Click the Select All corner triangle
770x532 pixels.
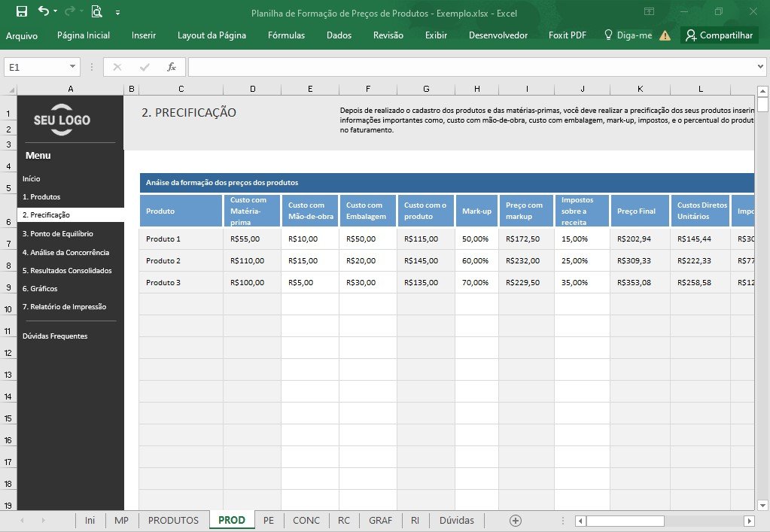coord(12,90)
